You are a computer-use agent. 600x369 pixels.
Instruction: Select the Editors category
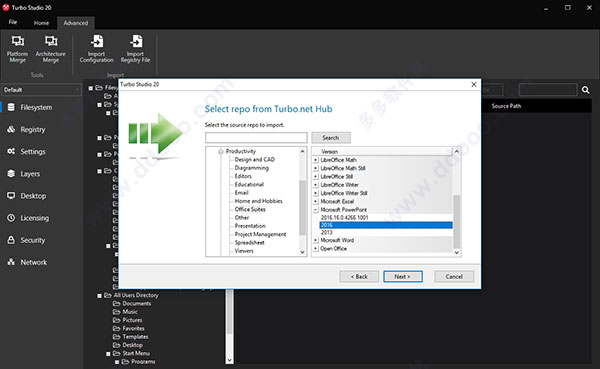click(x=243, y=176)
